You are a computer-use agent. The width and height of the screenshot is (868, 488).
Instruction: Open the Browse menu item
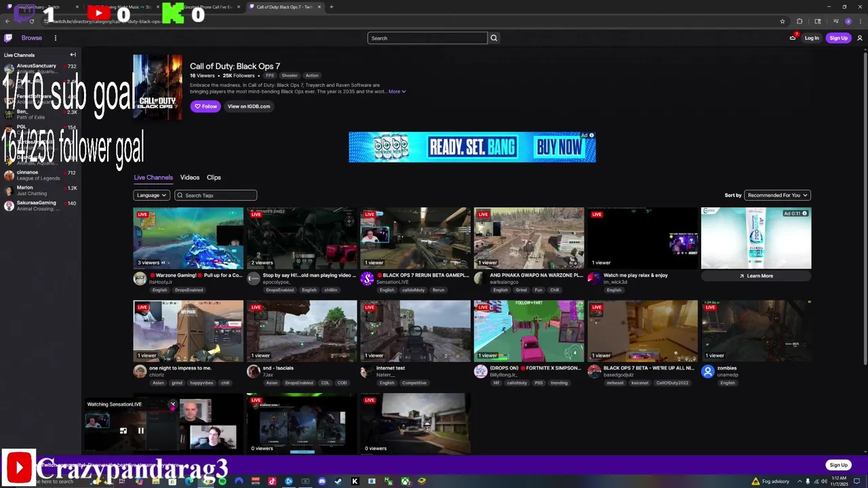31,38
